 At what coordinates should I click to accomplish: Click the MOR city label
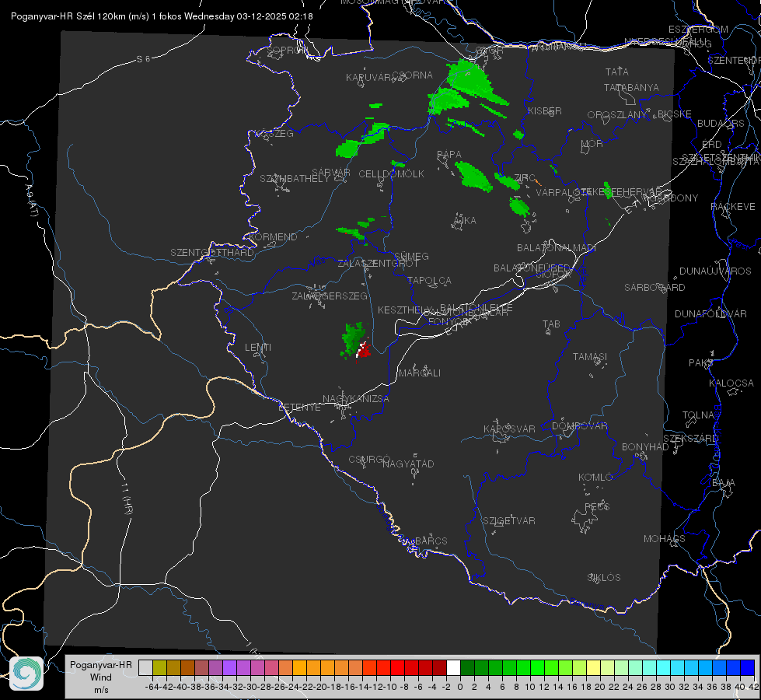tap(592, 144)
